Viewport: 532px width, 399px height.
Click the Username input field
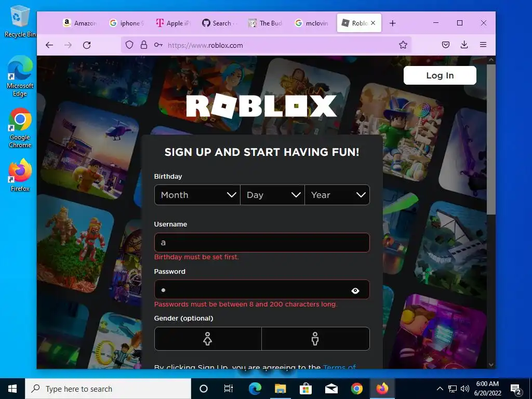[262, 243]
